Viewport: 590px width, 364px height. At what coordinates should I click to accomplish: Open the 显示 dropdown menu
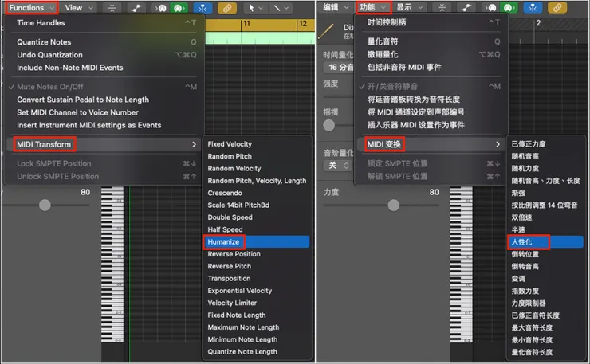point(409,7)
